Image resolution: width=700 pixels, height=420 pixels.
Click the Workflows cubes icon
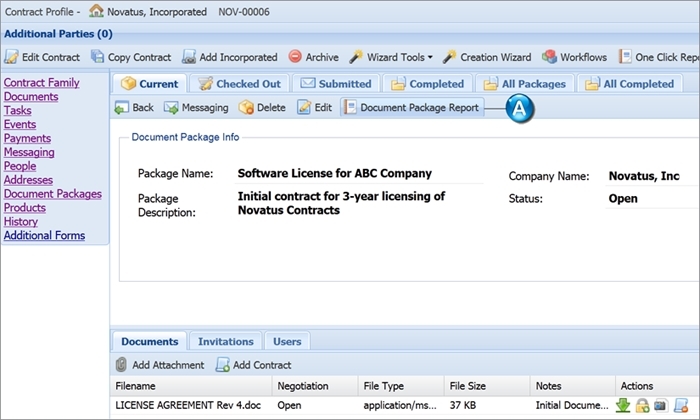[549, 57]
